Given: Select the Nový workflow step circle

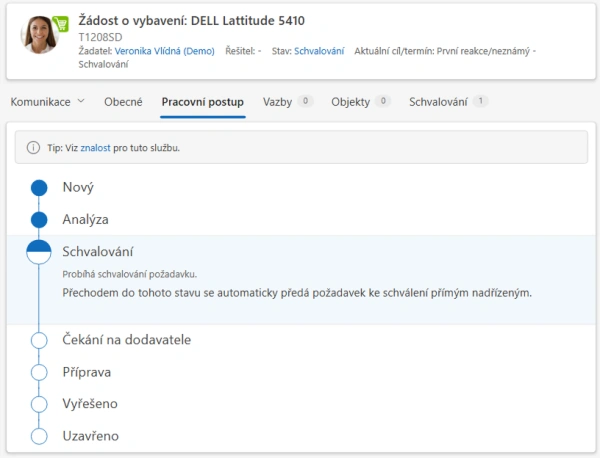Looking at the screenshot, I should click(x=39, y=187).
